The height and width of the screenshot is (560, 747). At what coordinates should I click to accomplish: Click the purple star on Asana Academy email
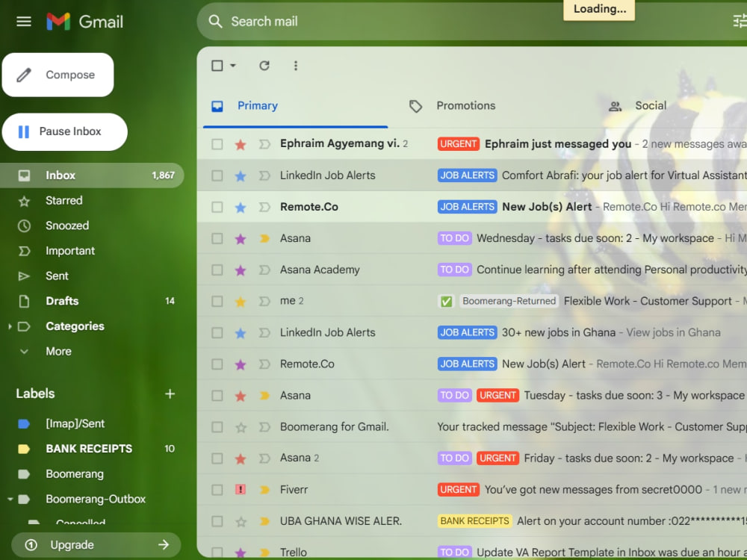coord(241,270)
